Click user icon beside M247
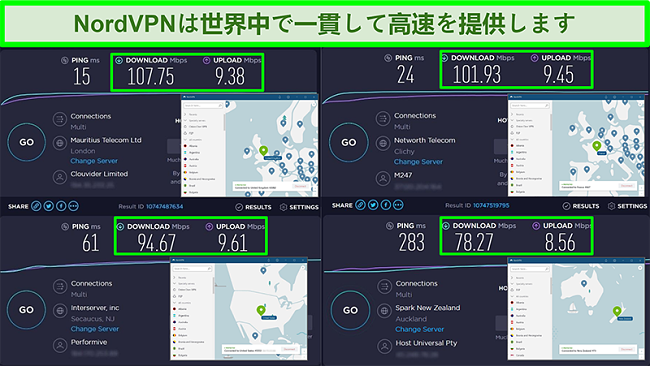The height and width of the screenshot is (366, 650). click(x=383, y=178)
